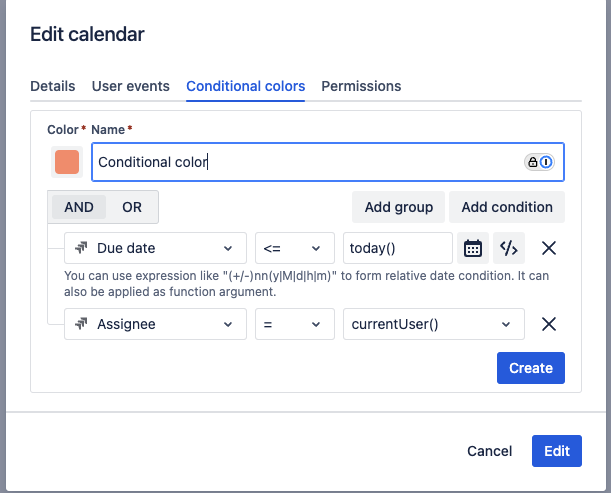
Task: Click the Jira icon beside Due date
Action: click(81, 248)
